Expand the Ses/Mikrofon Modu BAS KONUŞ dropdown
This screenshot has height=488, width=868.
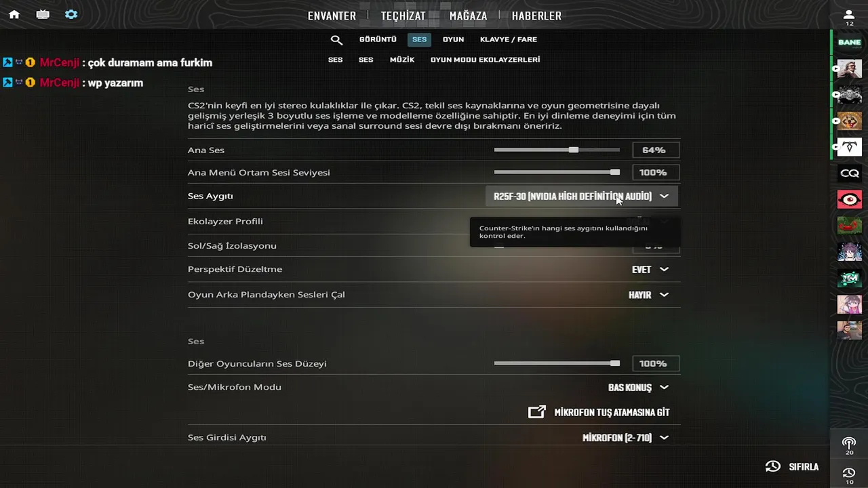click(638, 388)
